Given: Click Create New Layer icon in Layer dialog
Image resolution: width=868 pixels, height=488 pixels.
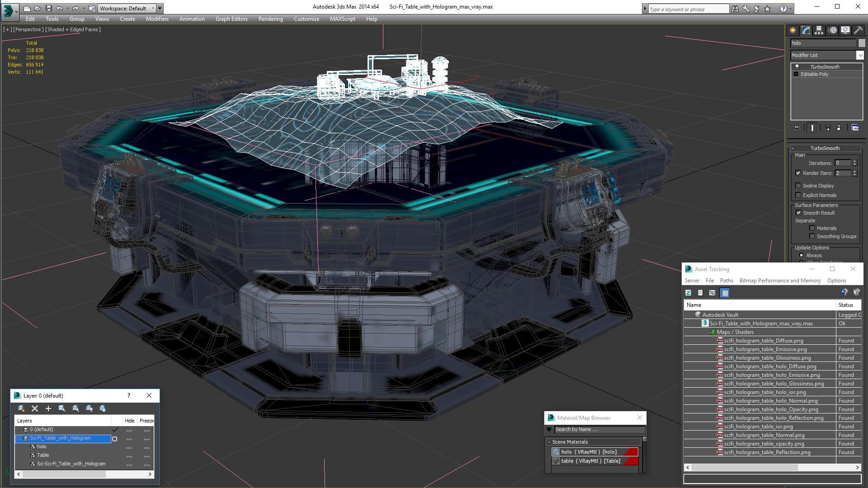Looking at the screenshot, I should 21,408.
